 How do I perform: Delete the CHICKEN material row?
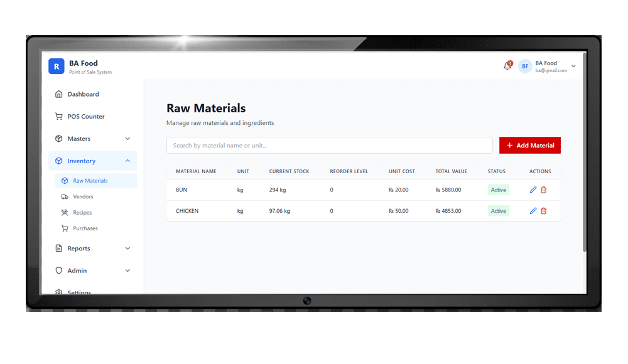pyautogui.click(x=544, y=211)
